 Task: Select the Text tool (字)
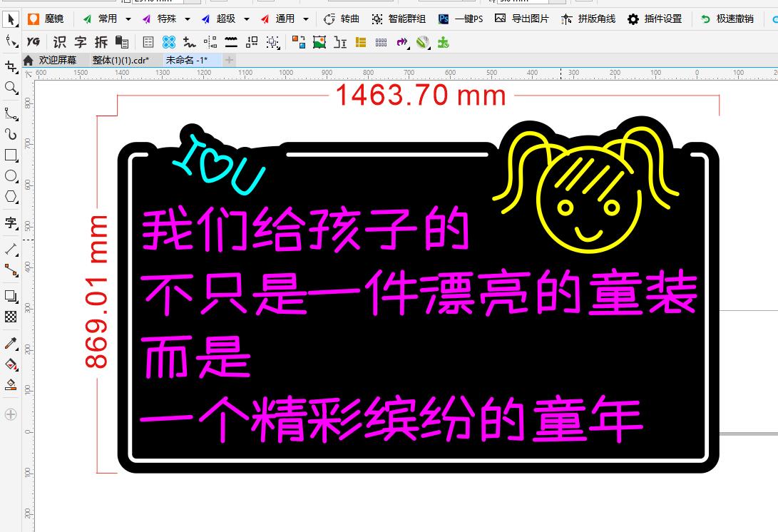[x=11, y=222]
